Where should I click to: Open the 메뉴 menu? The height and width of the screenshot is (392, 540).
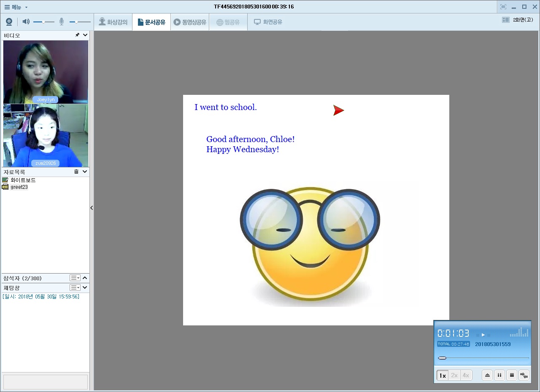point(16,7)
